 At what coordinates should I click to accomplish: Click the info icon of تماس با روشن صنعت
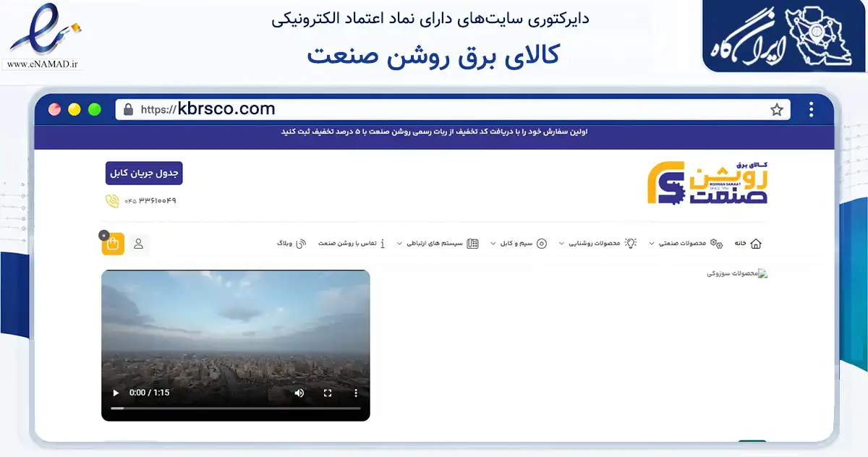[x=383, y=244]
